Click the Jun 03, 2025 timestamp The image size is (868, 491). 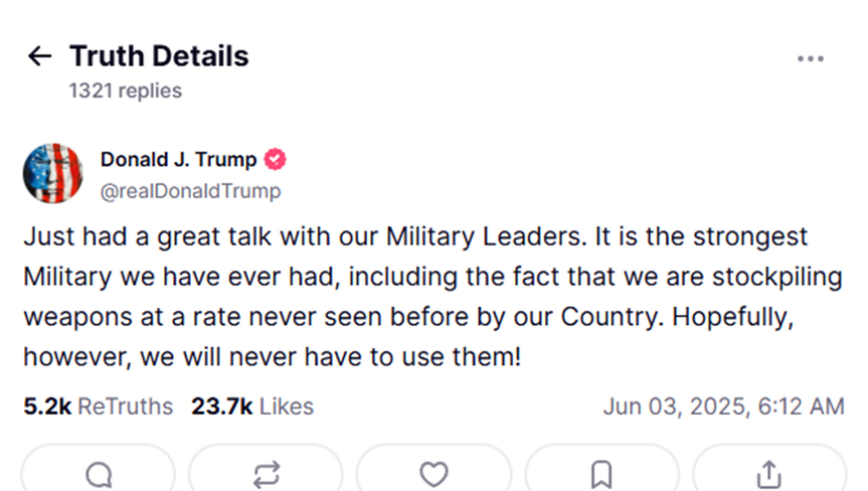(723, 406)
